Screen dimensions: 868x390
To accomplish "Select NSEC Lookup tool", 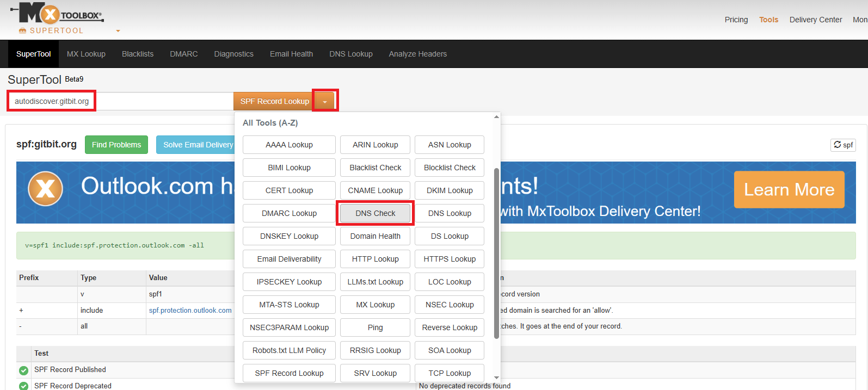I will point(450,305).
